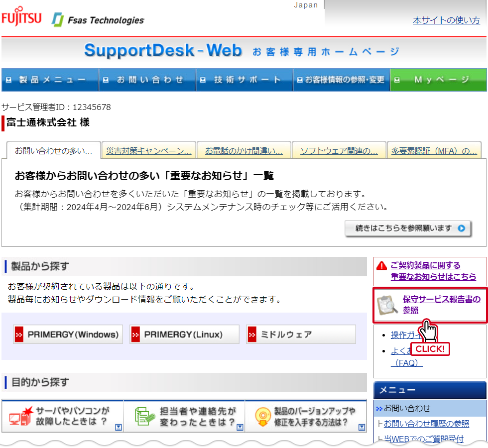Click the document pencil icon
Image resolution: width=488 pixels, height=448 pixels.
145,416
